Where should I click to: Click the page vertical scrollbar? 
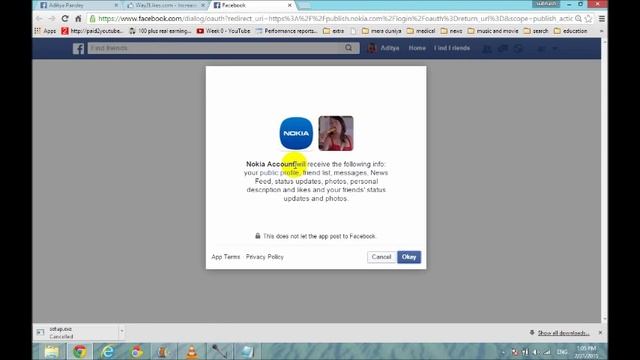pyautogui.click(x=604, y=180)
